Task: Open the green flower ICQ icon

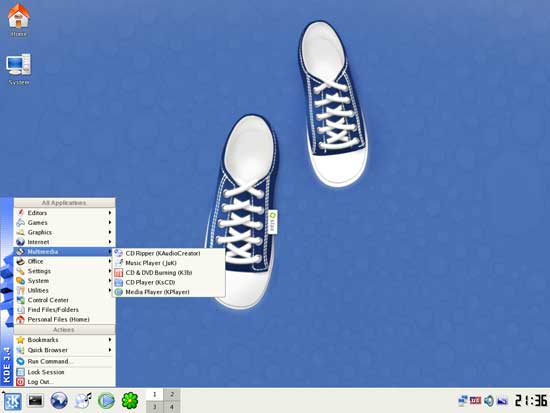Action: point(130,400)
